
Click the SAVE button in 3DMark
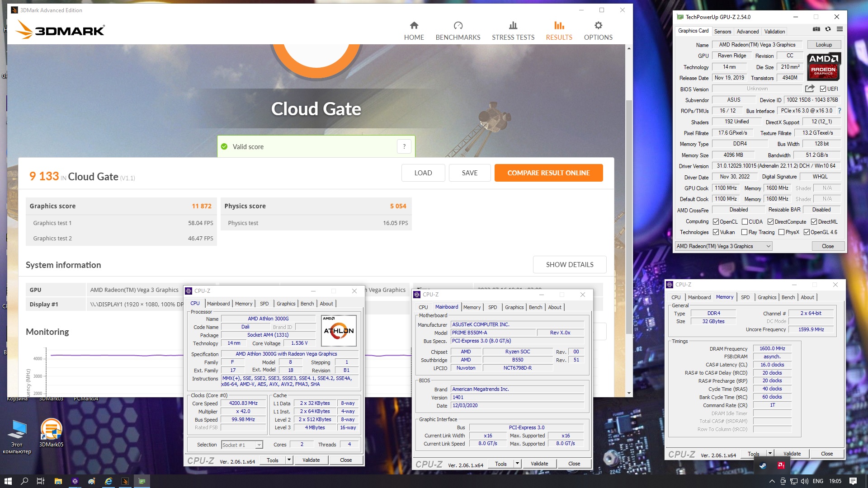click(470, 173)
